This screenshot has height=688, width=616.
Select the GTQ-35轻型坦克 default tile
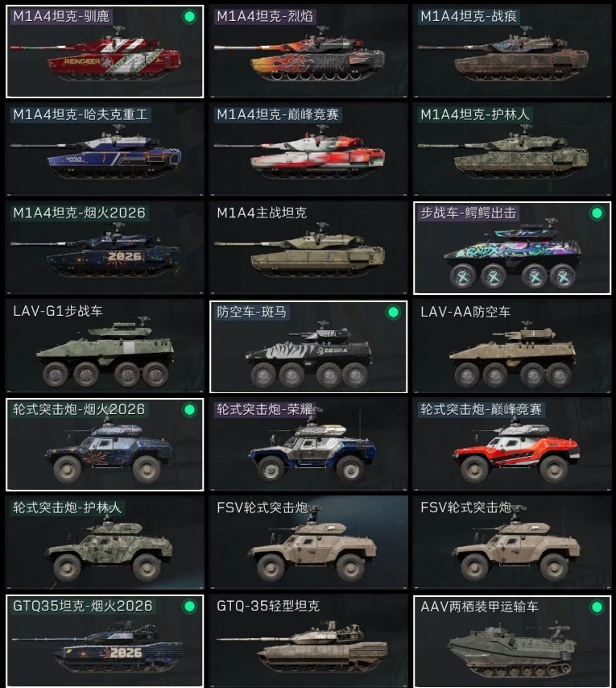[308, 641]
